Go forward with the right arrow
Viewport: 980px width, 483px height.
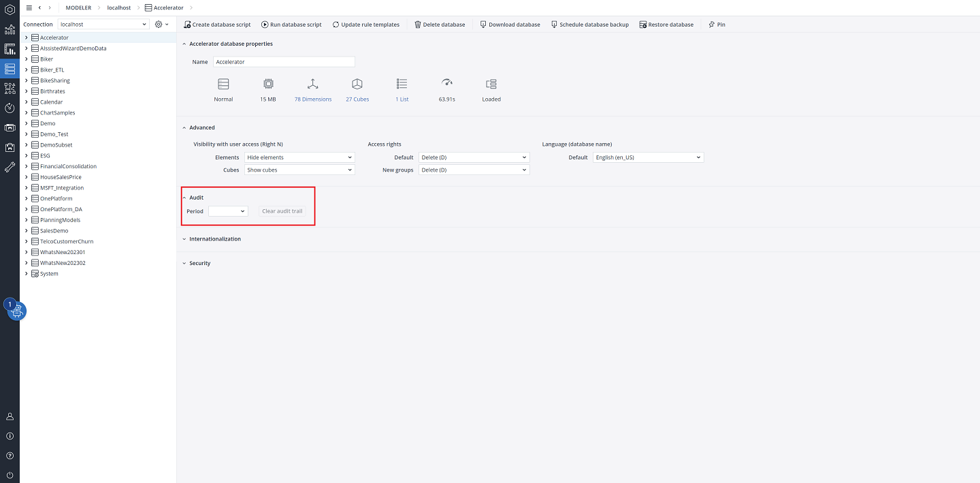tap(50, 7)
